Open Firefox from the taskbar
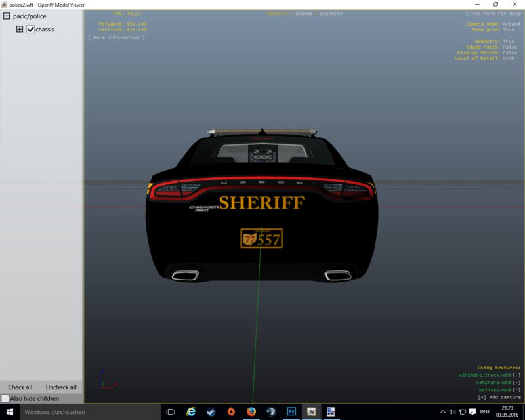This screenshot has height=420, width=525. tap(251, 411)
